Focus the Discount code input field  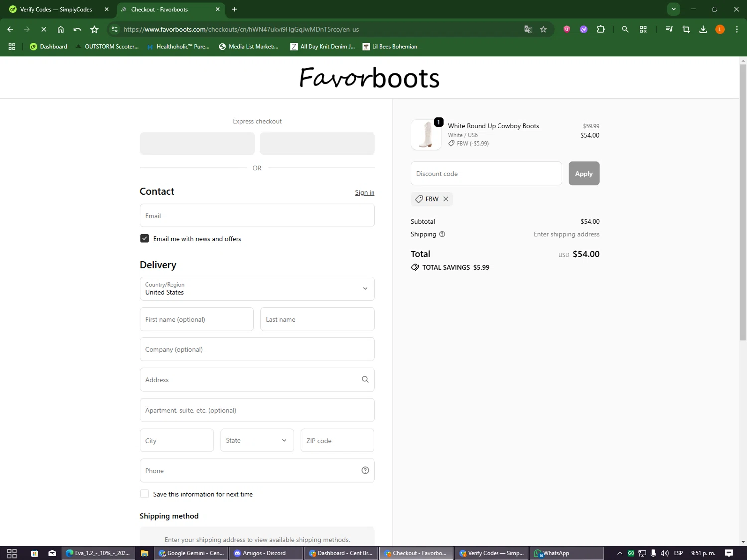click(486, 173)
